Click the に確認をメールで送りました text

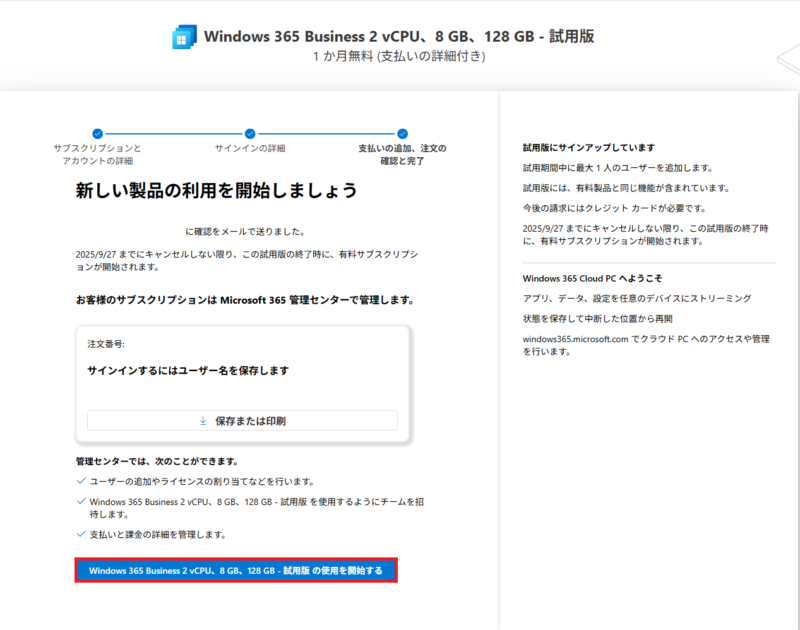coord(245,232)
